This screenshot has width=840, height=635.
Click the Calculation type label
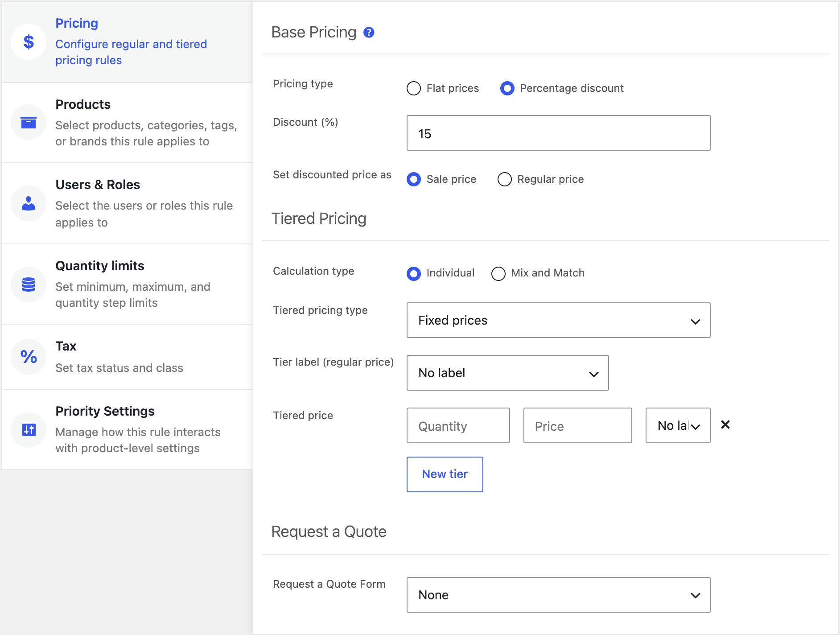click(313, 271)
